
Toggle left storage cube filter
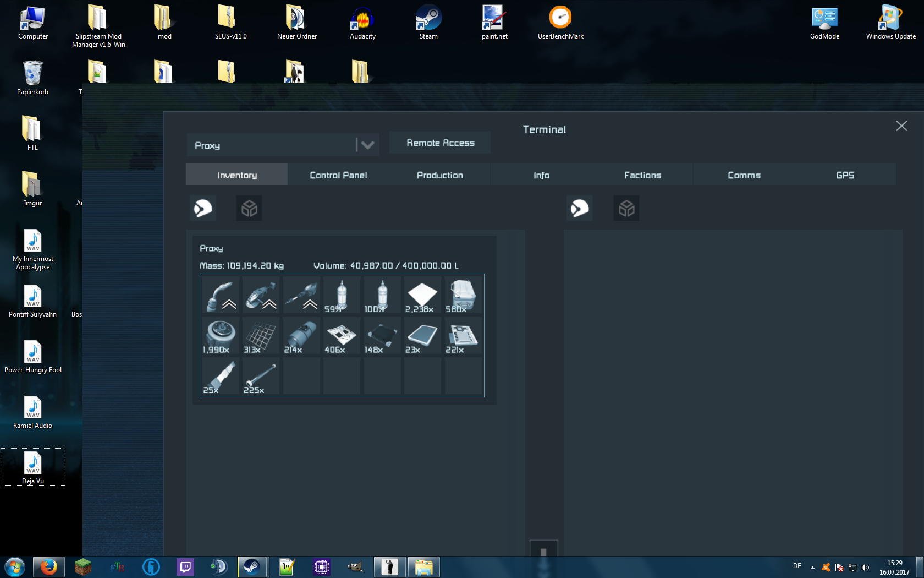(x=249, y=208)
